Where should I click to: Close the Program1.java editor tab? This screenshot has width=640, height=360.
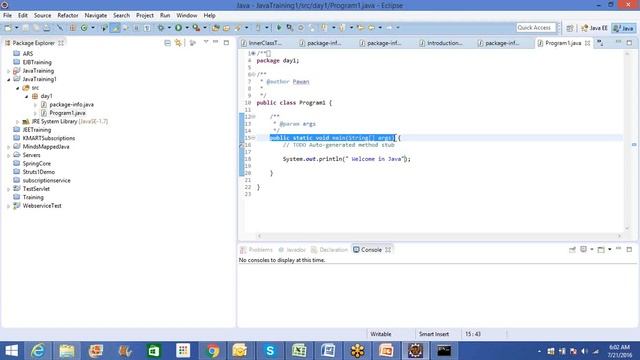pyautogui.click(x=587, y=43)
